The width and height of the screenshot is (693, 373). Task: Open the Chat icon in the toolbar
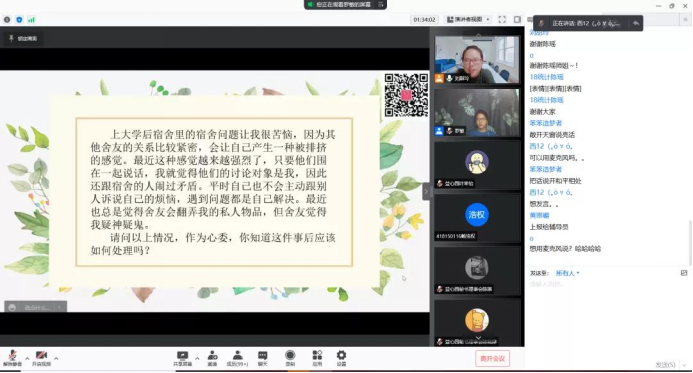click(x=263, y=358)
